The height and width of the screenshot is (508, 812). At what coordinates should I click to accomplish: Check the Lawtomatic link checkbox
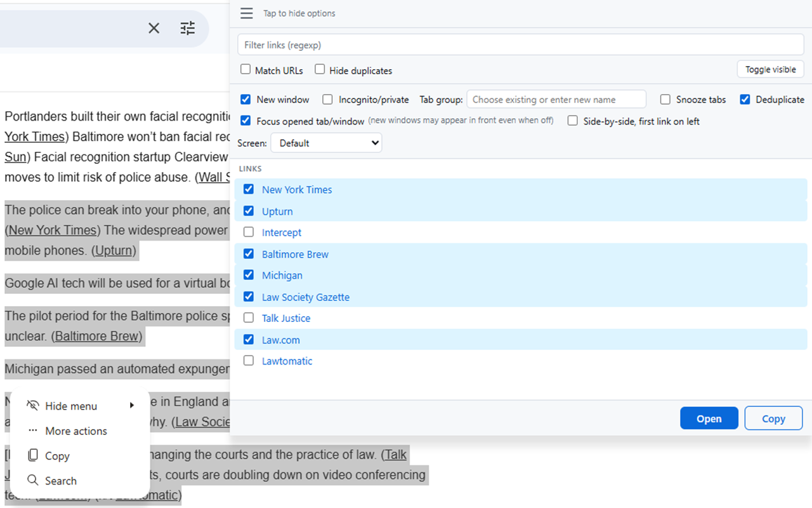(x=249, y=361)
